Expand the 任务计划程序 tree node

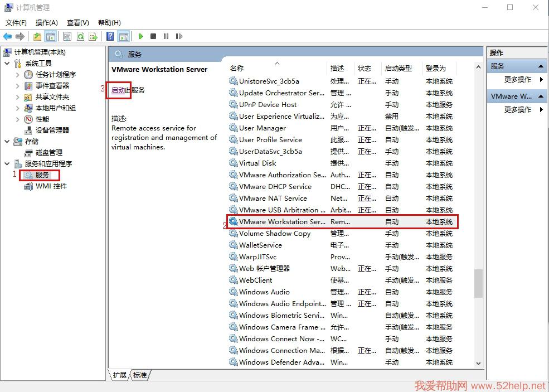[17, 75]
